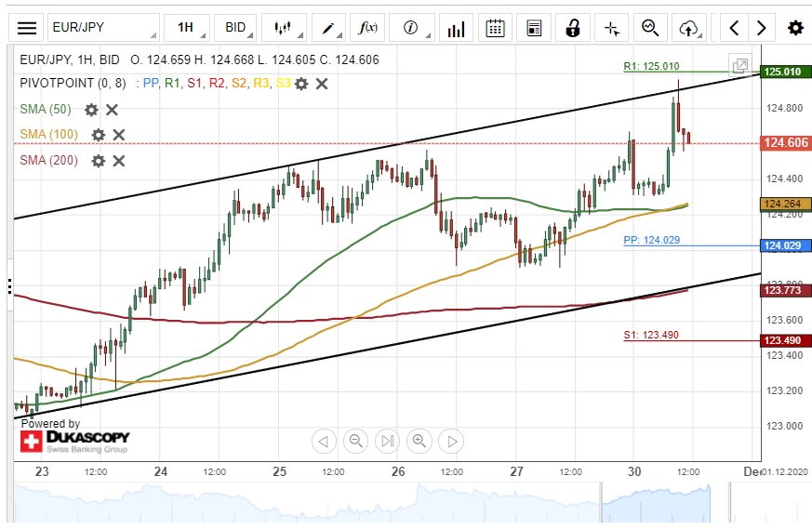Select the pencil drawing tool

(333, 28)
